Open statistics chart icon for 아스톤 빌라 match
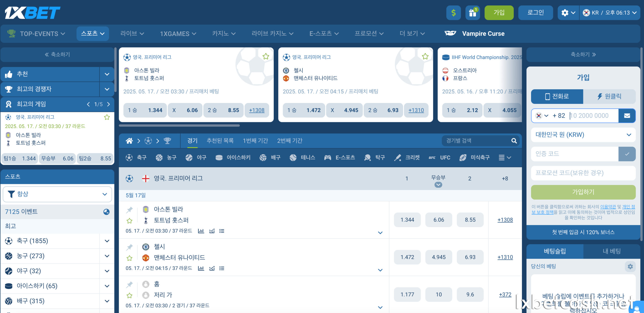644x313 pixels. click(x=201, y=231)
